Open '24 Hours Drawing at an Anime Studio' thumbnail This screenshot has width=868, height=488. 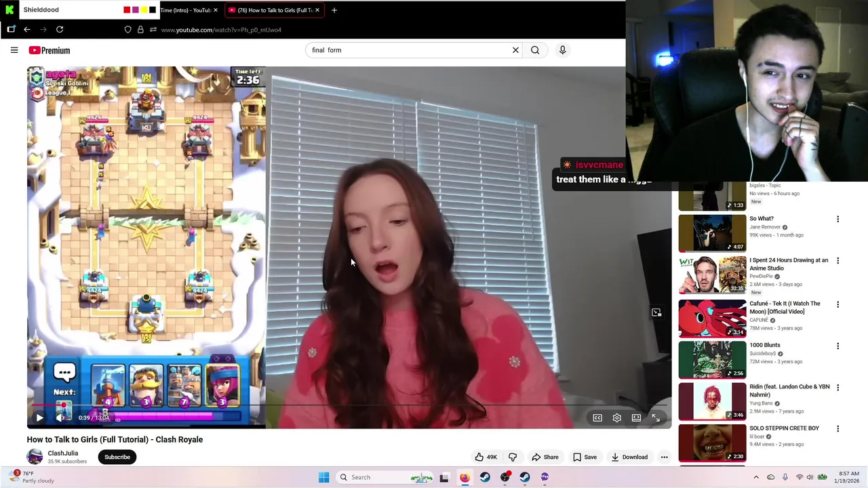[x=712, y=274]
